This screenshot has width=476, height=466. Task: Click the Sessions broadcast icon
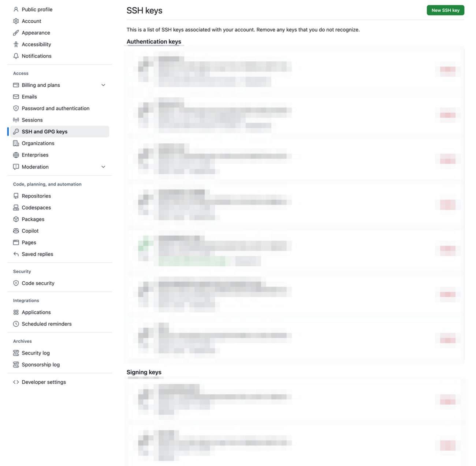pos(16,120)
